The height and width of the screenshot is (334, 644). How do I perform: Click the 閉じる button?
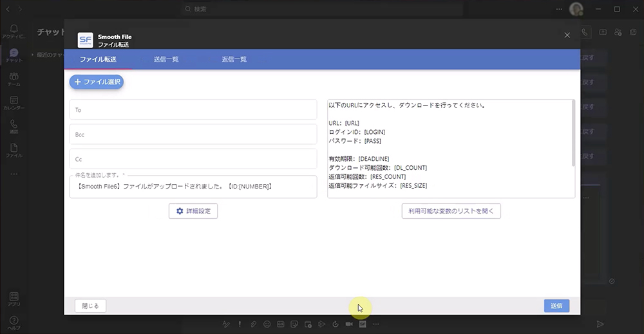90,306
